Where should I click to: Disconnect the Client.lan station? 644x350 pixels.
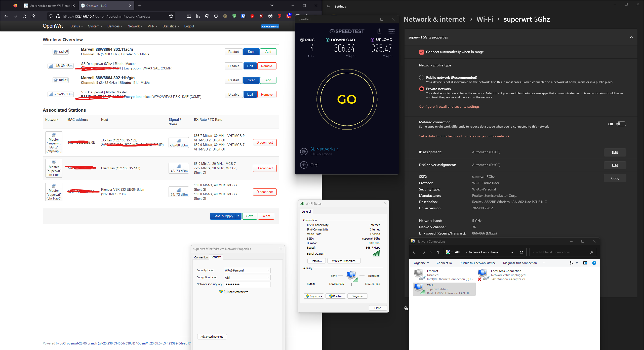coord(265,168)
